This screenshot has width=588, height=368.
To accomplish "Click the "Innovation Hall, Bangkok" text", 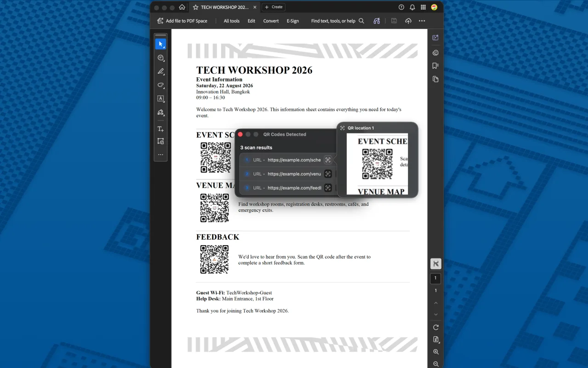I will (x=223, y=92).
